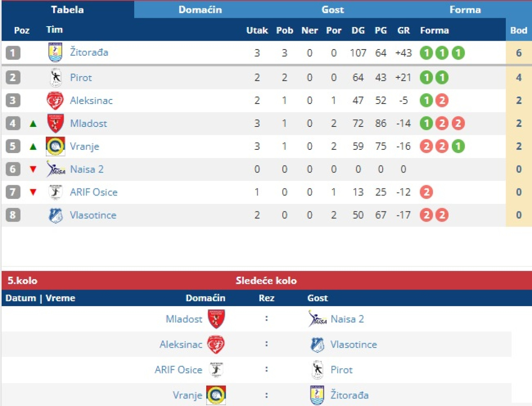This screenshot has width=532, height=406.
Task: Select the Forma tab at top
Action: [x=465, y=10]
